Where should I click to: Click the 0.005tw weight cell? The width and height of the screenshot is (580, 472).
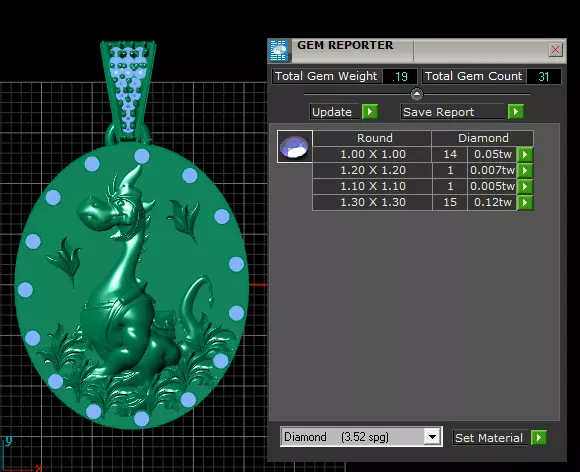click(492, 186)
